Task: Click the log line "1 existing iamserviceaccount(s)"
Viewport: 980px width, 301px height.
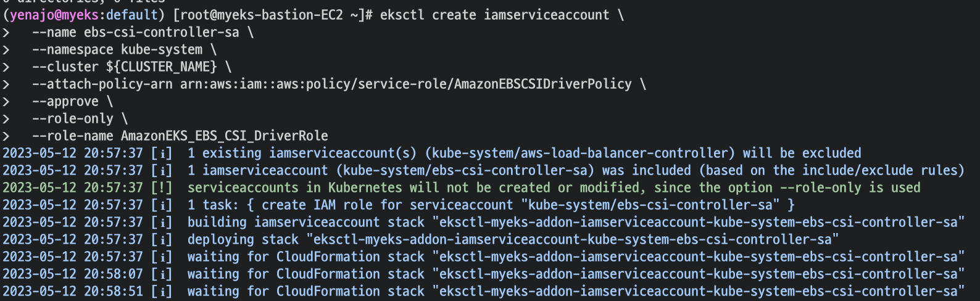Action: (x=432, y=153)
